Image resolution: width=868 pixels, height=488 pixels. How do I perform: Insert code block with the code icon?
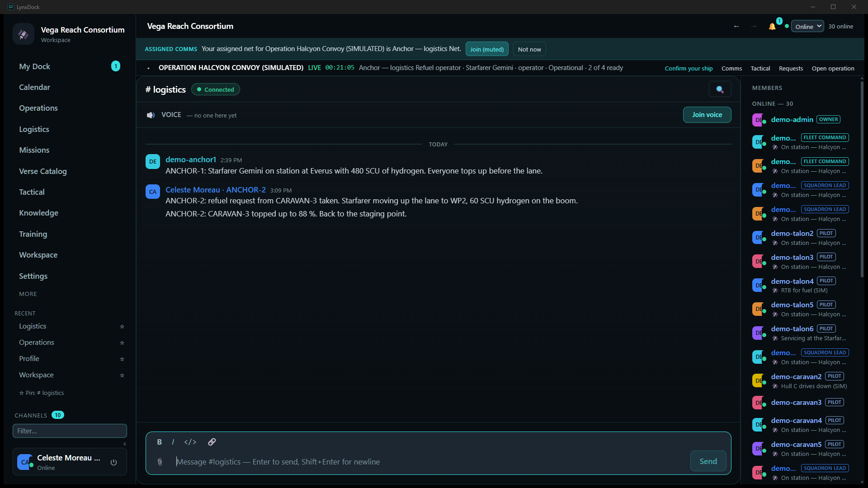(190, 442)
